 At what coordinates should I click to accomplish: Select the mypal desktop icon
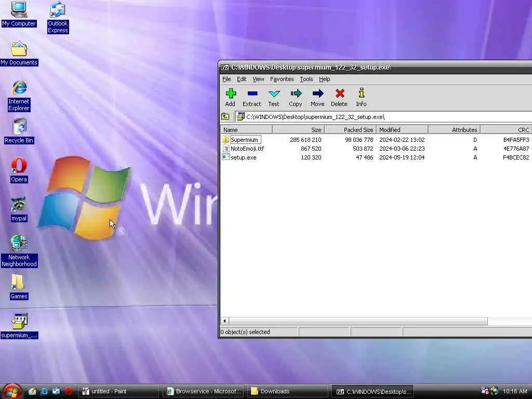[19, 209]
